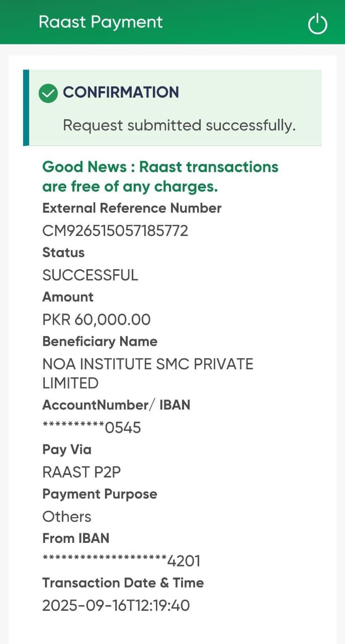Screen dimensions: 345x644
Task: Tap the Others payment purpose value
Action: pos(67,517)
